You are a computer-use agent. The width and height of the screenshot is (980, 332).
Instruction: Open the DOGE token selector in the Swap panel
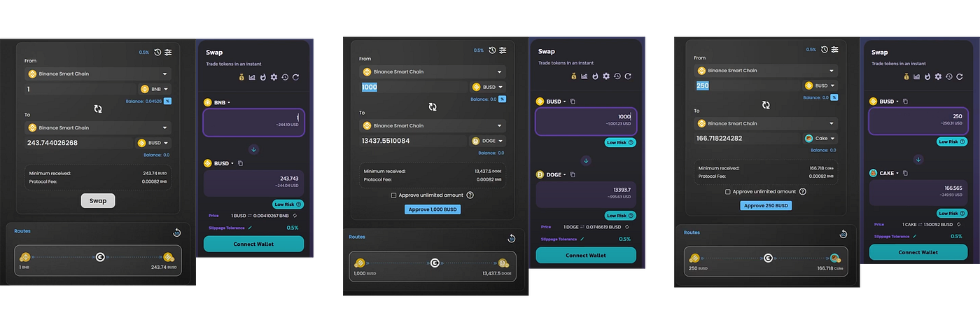pos(551,174)
